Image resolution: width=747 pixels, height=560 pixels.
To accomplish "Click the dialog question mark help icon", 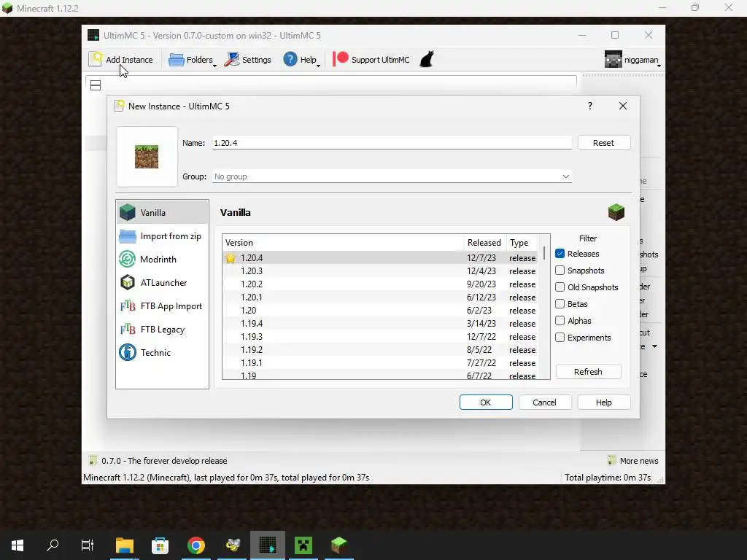I will (589, 106).
